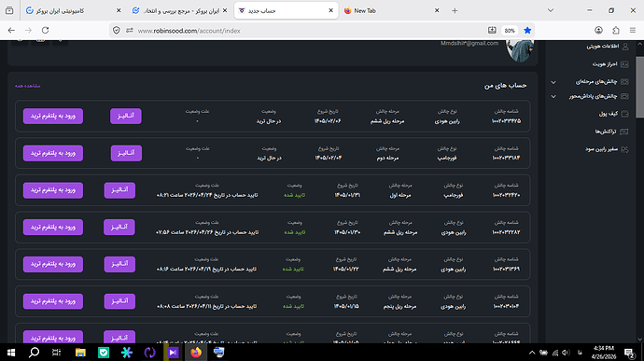Click the حساب های من heading
Screen dimensions: 644x361
[x=505, y=86]
